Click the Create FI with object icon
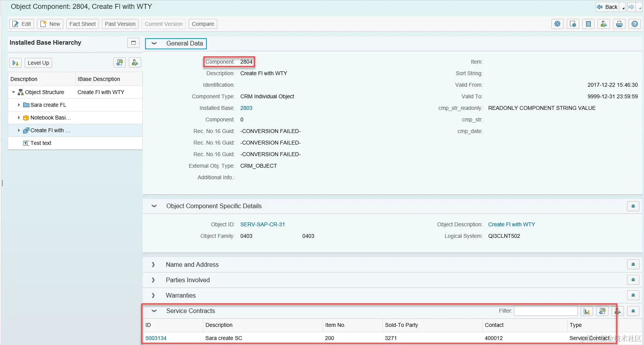The image size is (644, 345). click(x=26, y=130)
